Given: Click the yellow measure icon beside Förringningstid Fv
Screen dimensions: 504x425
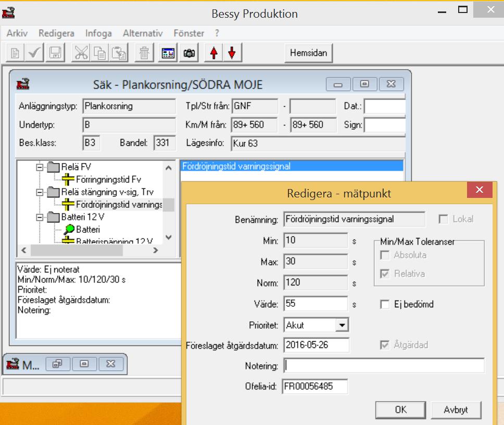Looking at the screenshot, I should (68, 179).
